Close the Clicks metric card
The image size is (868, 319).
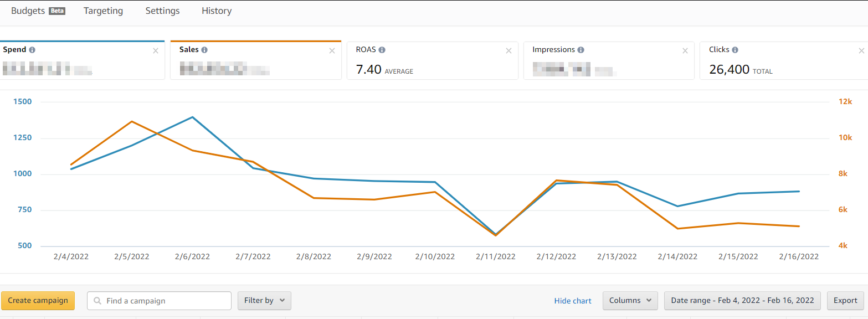coord(861,51)
